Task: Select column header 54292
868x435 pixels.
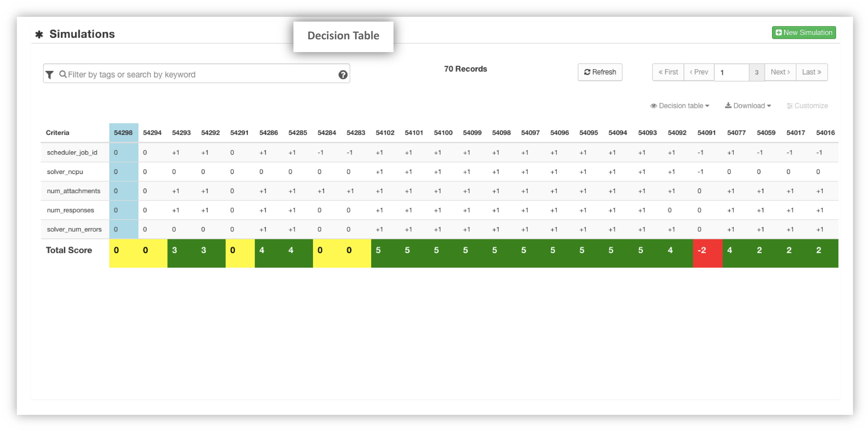Action: coord(211,133)
